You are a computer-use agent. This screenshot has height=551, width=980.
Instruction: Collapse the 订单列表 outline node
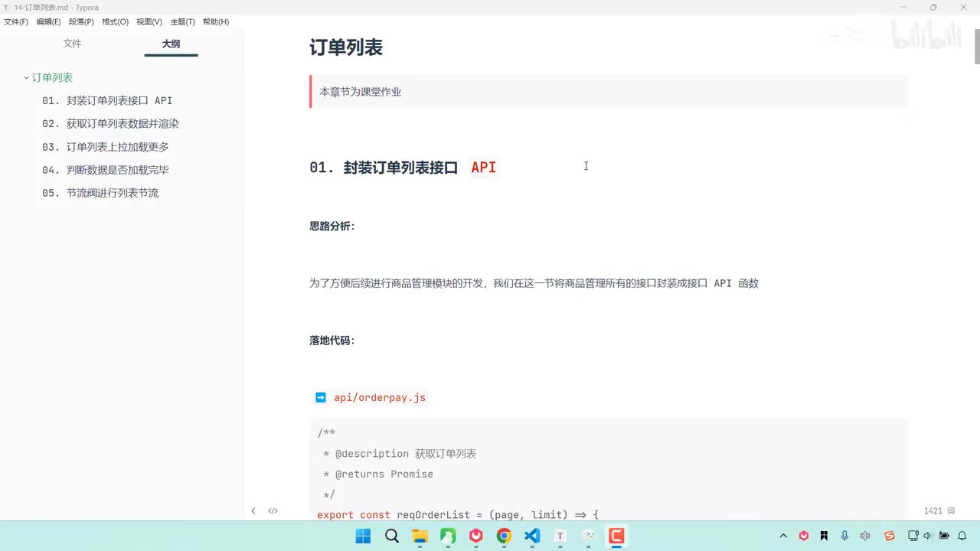[x=26, y=77]
